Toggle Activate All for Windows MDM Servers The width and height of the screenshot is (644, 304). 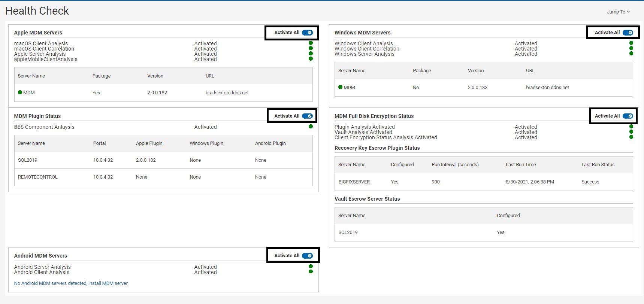[628, 33]
